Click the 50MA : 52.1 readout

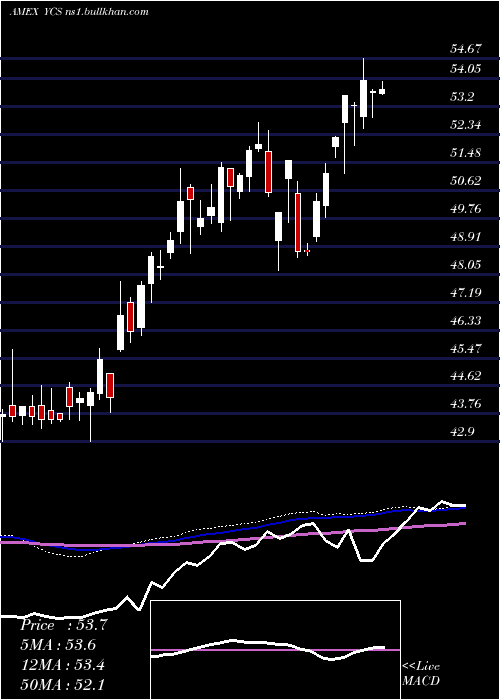pos(62,684)
